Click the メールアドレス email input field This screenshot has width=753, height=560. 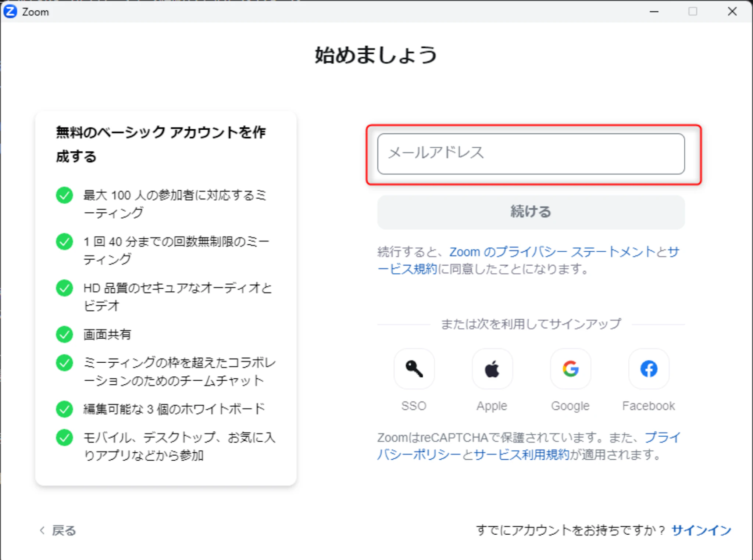click(531, 154)
